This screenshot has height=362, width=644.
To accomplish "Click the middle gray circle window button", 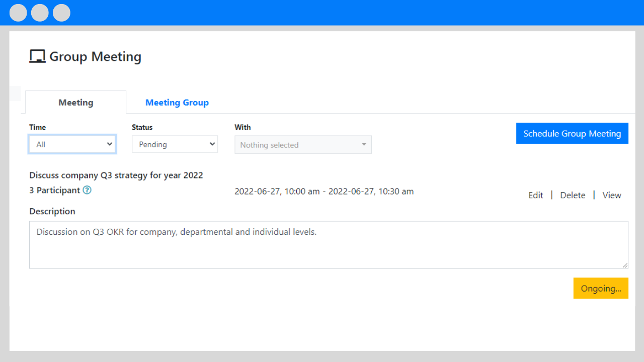I will click(x=40, y=13).
